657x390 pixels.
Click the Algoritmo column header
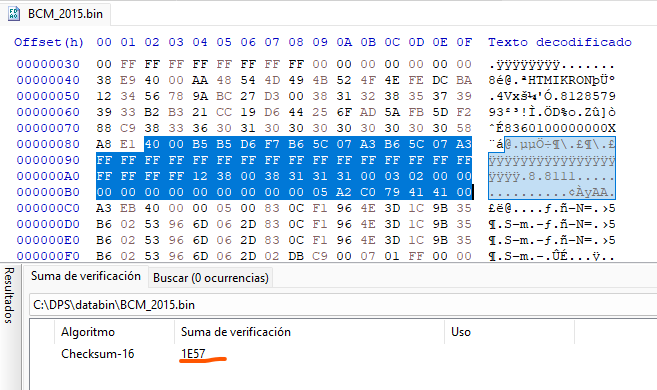88,332
